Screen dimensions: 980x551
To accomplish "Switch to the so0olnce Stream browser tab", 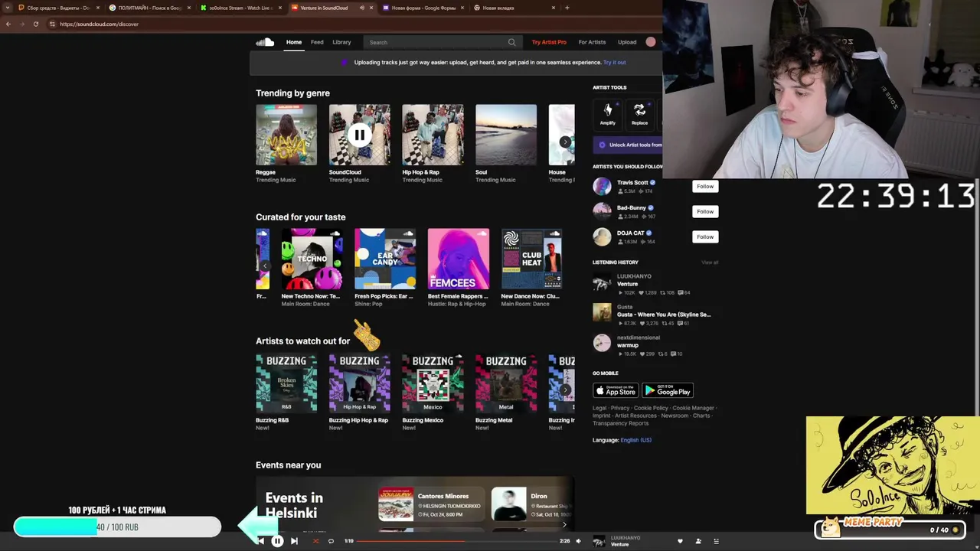I will coord(240,8).
